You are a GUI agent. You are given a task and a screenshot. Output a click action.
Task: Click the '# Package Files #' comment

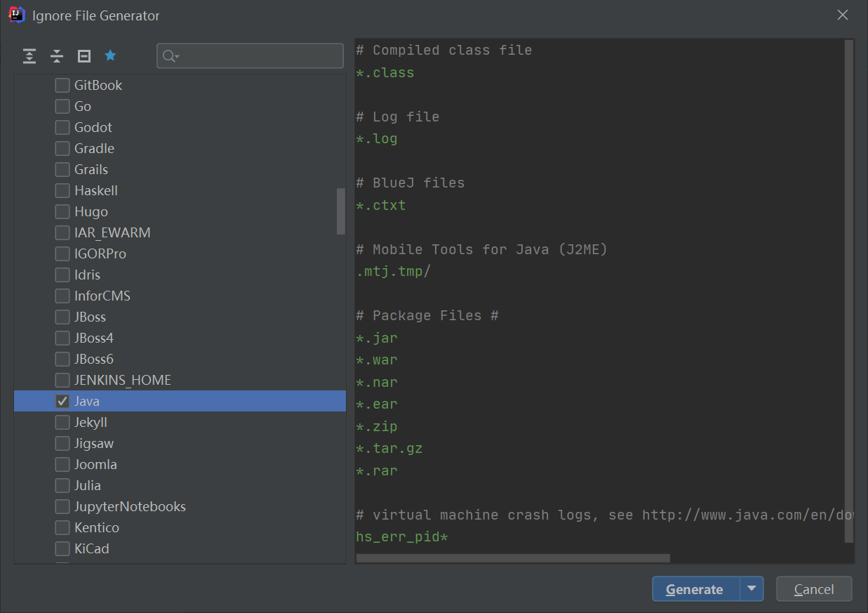point(427,315)
